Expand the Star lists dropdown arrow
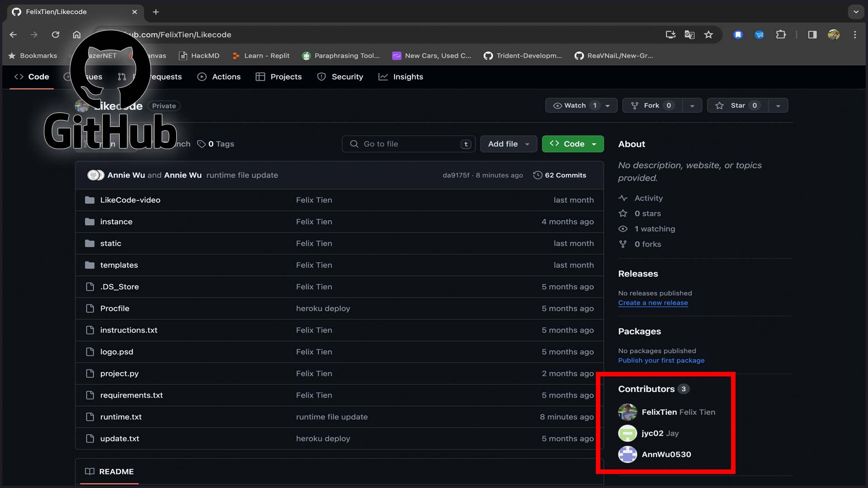Image resolution: width=868 pixels, height=488 pixels. [x=778, y=105]
